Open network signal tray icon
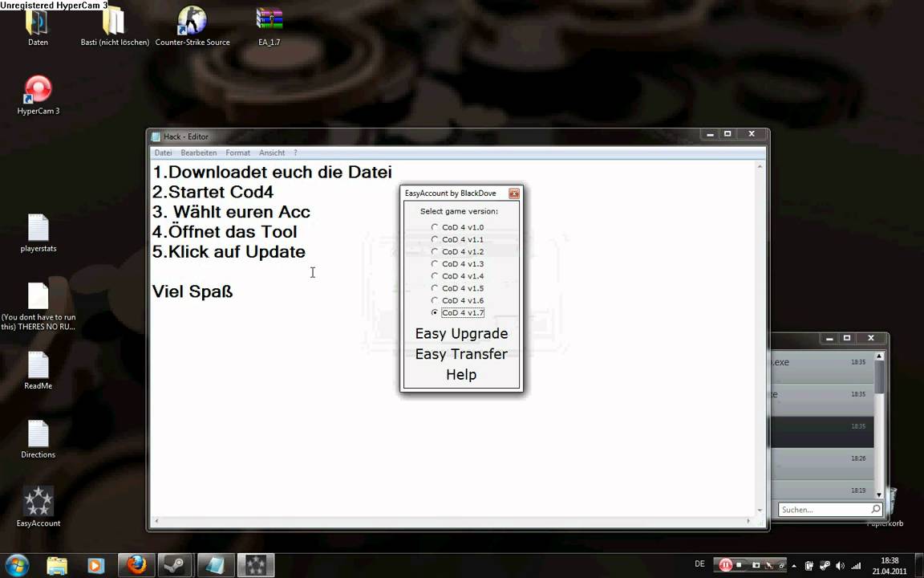This screenshot has height=578, width=924. 856,566
